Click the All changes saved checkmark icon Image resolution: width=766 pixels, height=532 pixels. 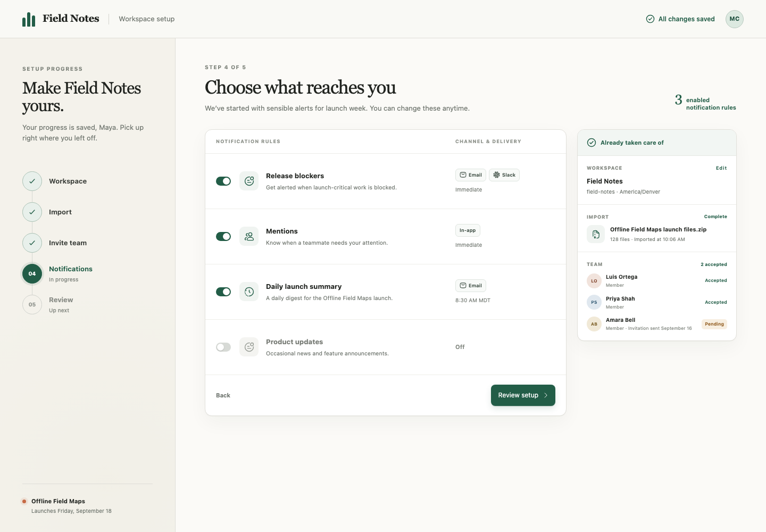pos(650,19)
